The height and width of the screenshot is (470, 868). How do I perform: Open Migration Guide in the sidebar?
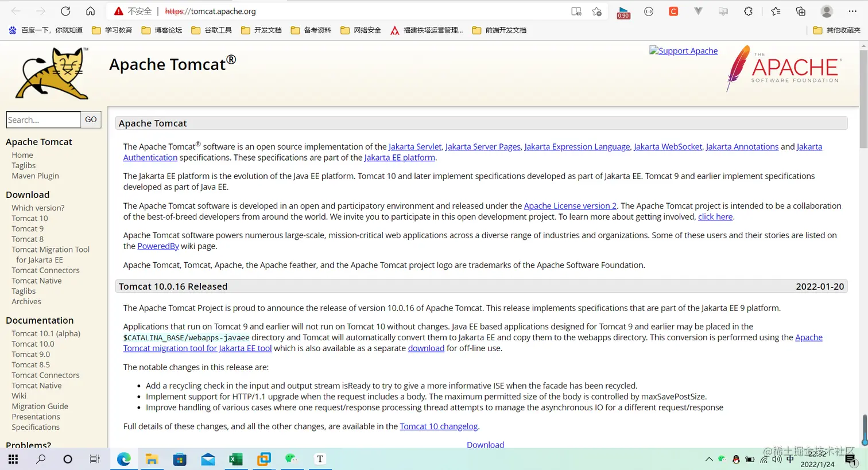pyautogui.click(x=40, y=406)
